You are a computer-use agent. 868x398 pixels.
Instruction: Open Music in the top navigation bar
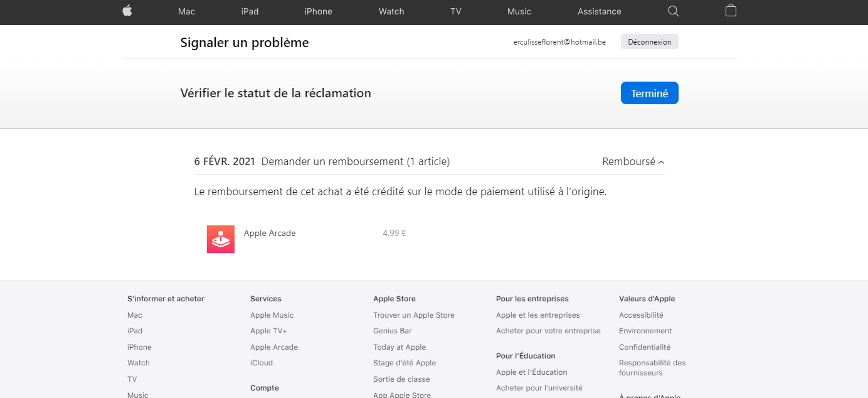(x=519, y=11)
